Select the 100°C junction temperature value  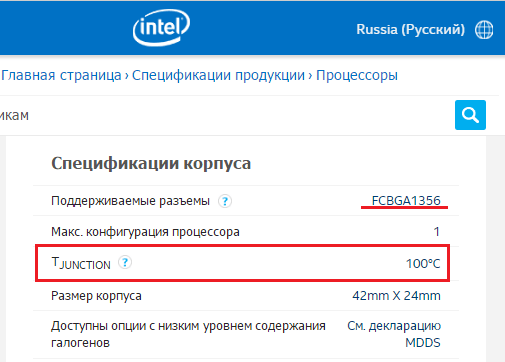tap(423, 264)
